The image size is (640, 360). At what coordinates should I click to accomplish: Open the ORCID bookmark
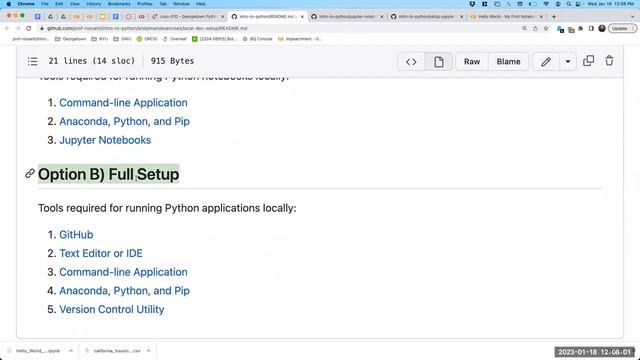[147, 39]
